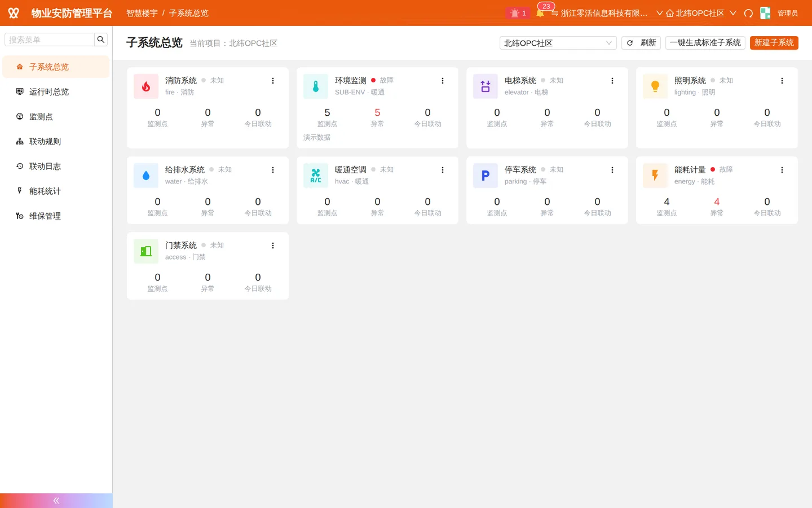The height and width of the screenshot is (508, 812).
Task: Go to 运行时总览 in the sidebar
Action: point(56,91)
